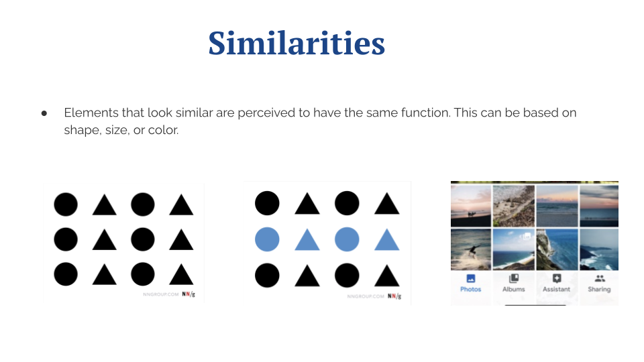Click NNGROUP.COM text under the blue-row diagram

366,296
